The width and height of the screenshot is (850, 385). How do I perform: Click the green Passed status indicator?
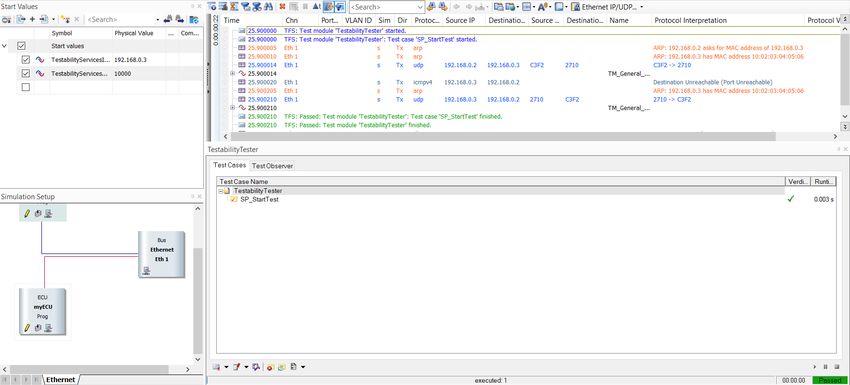(829, 380)
